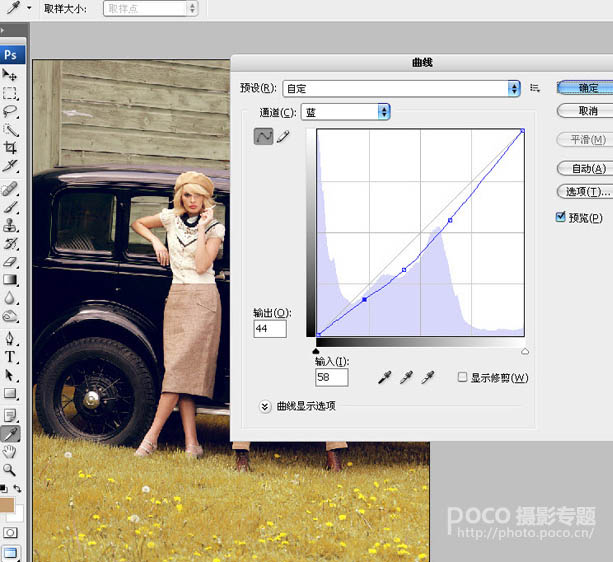Click the 取消 cancel button

pos(583,111)
